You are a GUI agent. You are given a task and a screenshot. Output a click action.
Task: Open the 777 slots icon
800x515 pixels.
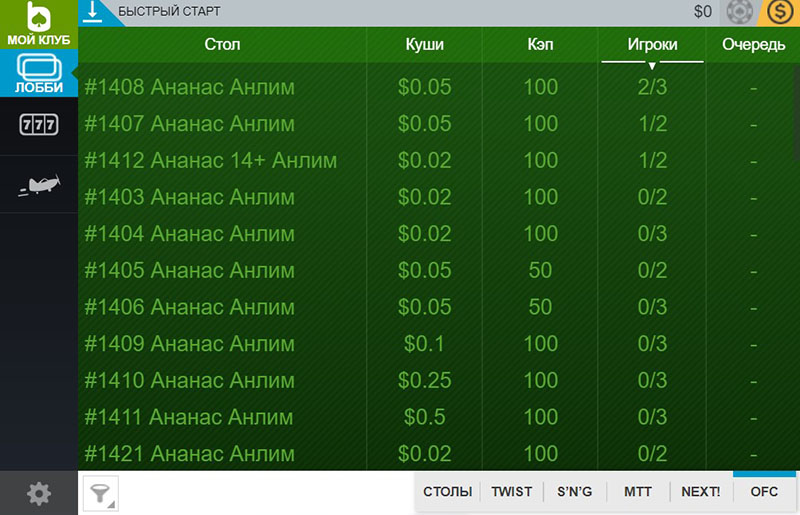click(x=39, y=125)
